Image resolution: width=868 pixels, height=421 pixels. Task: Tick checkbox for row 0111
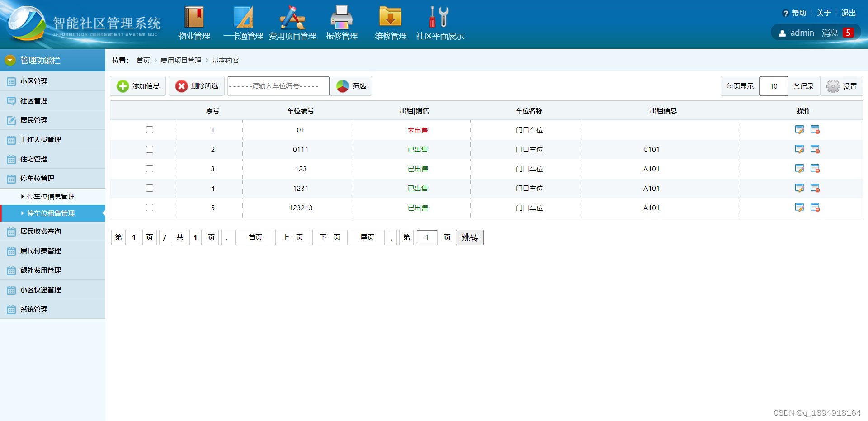[150, 149]
